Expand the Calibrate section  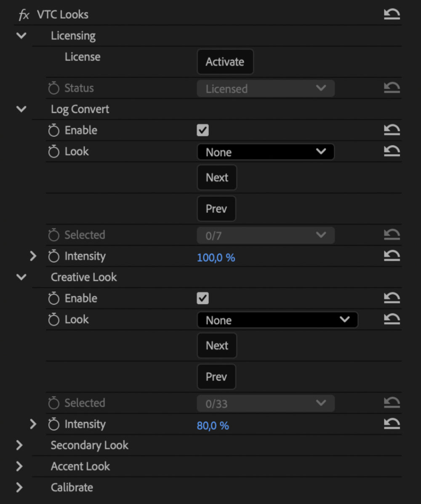19,487
